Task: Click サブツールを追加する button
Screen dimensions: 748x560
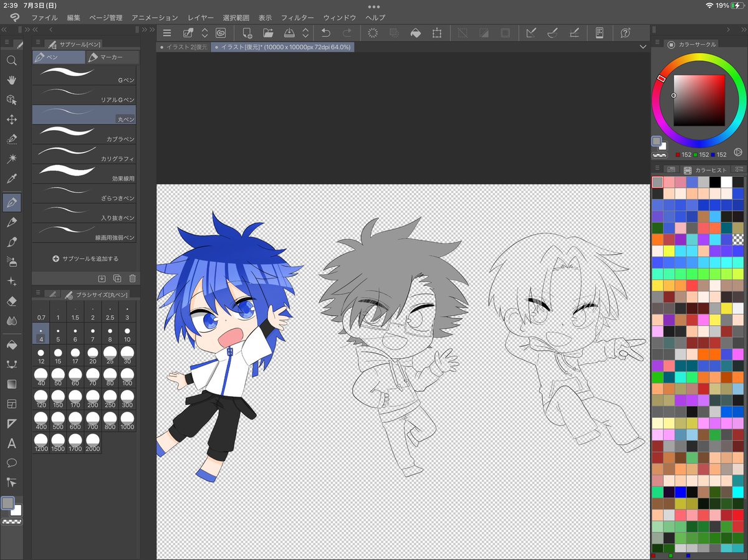Action: [x=85, y=259]
